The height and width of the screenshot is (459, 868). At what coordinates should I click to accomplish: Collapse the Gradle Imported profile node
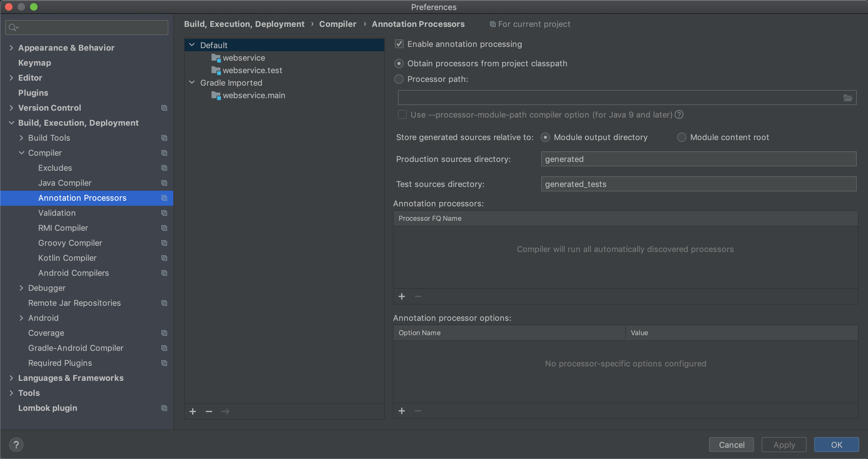(192, 83)
